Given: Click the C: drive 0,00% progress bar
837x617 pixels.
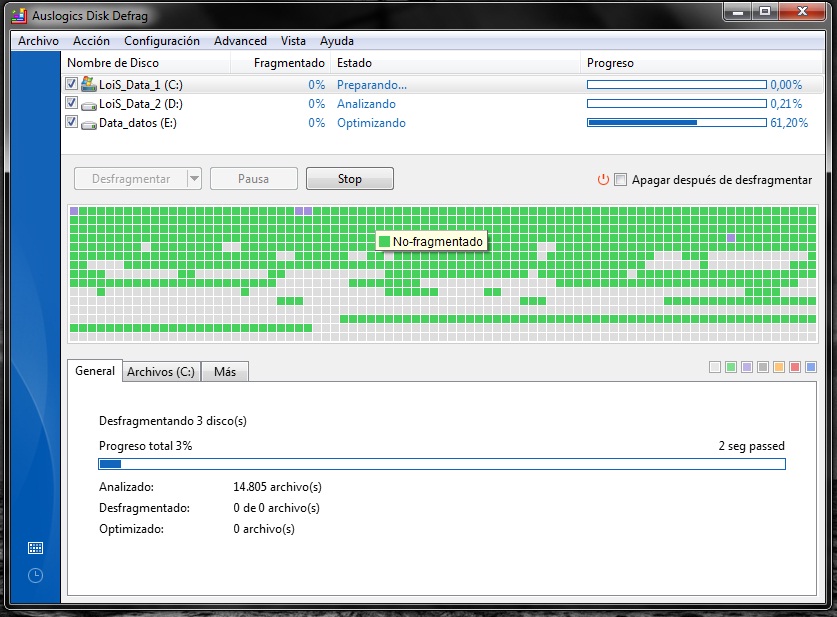Looking at the screenshot, I should pyautogui.click(x=676, y=84).
